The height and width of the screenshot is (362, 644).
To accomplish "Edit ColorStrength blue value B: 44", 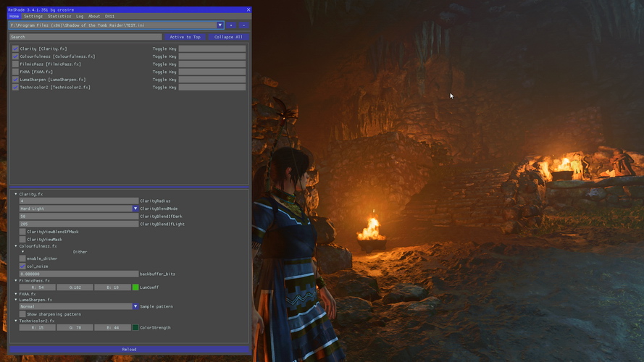I will click(112, 327).
